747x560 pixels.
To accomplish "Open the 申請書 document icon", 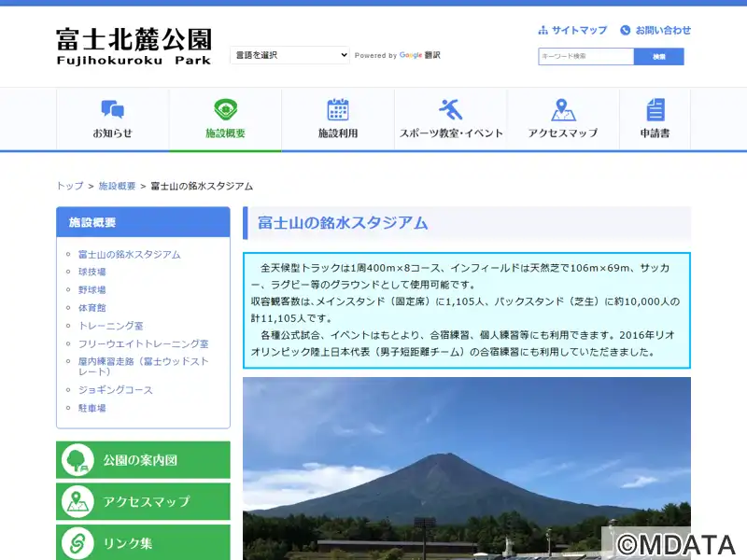I will click(655, 110).
